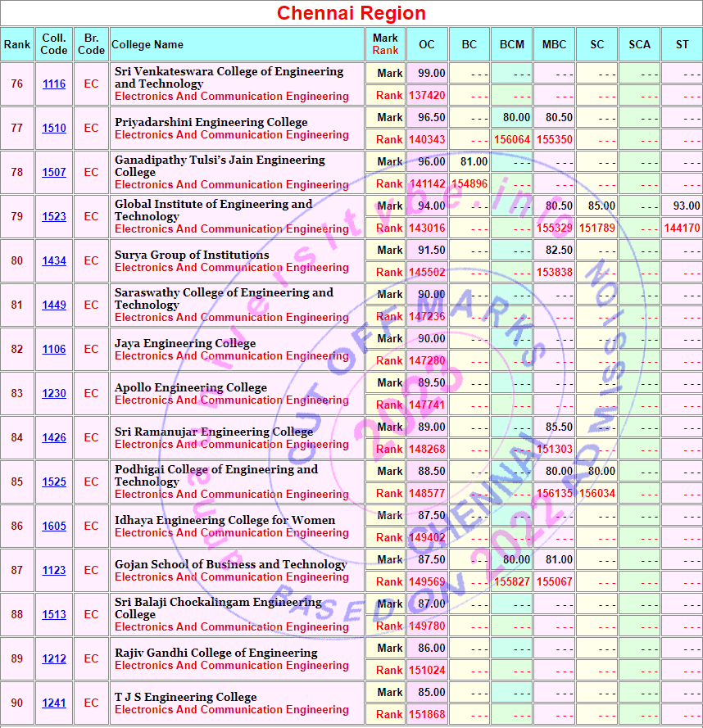Click the MBC column header
This screenshot has height=728, width=703.
[554, 44]
